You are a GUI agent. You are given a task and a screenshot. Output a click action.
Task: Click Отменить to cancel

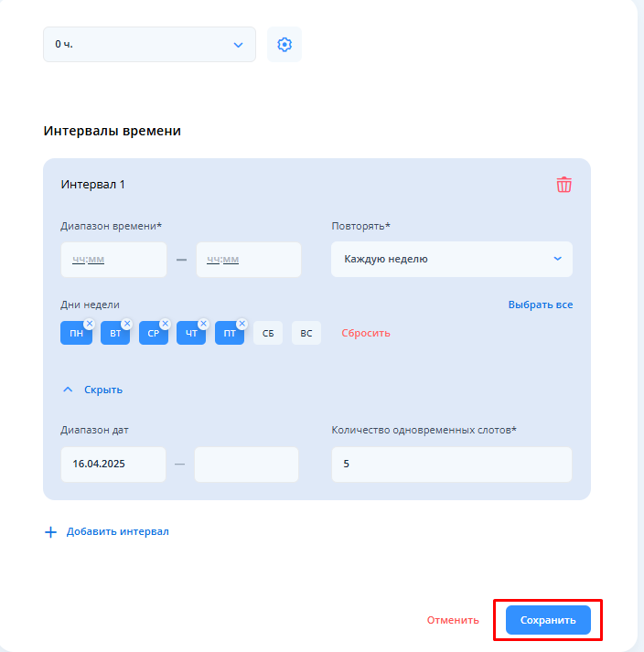(x=453, y=620)
